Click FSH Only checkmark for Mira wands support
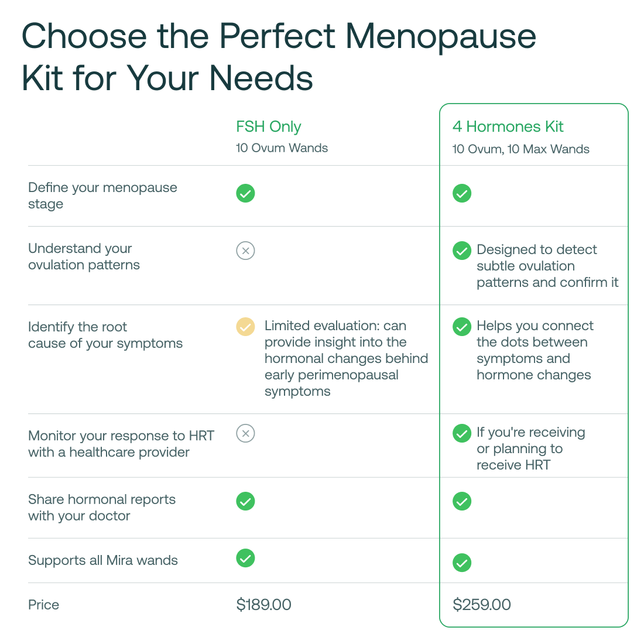Image resolution: width=644 pixels, height=644 pixels. pos(245,558)
